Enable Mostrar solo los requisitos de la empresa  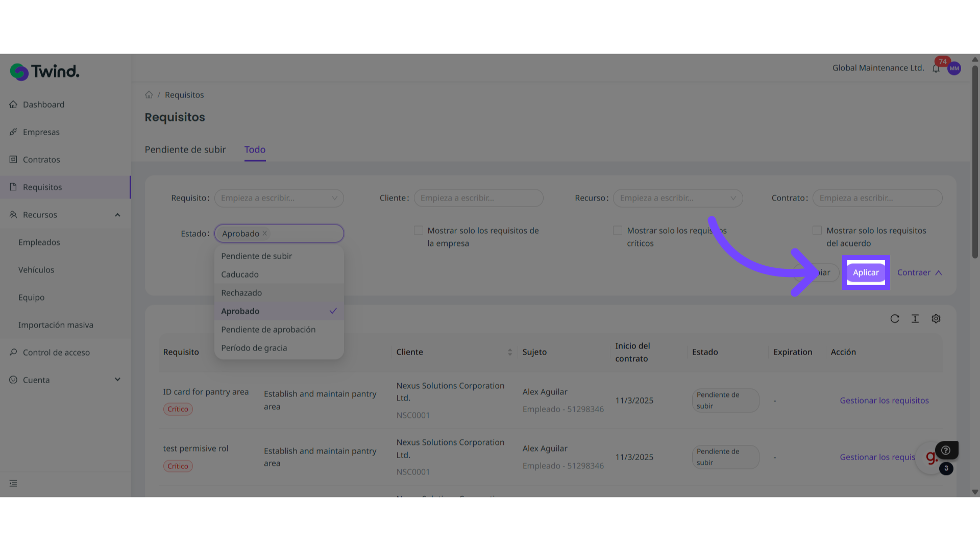[x=419, y=231]
